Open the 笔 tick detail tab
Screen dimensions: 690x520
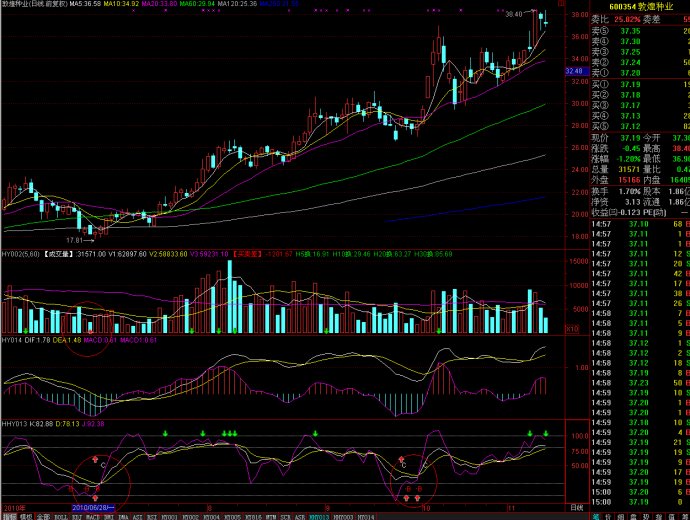(597, 516)
